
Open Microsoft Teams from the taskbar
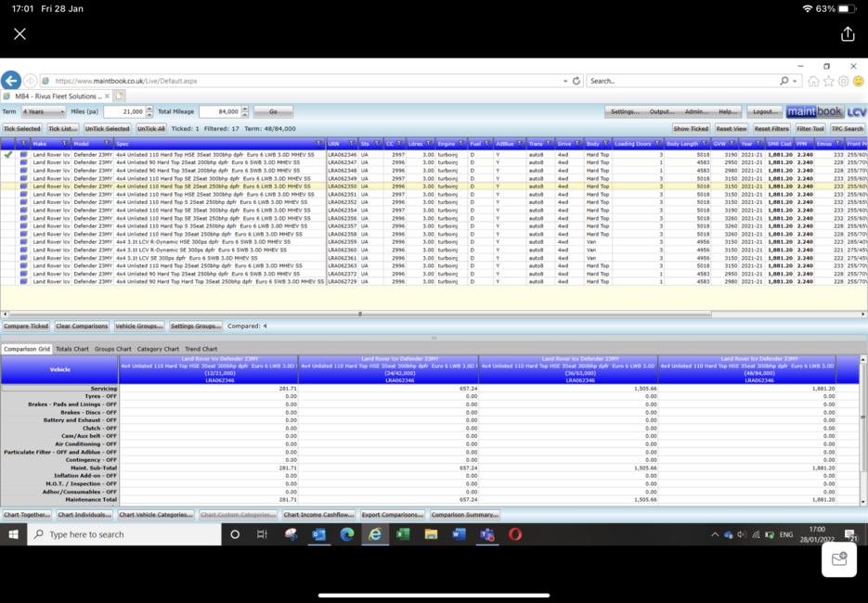487,534
